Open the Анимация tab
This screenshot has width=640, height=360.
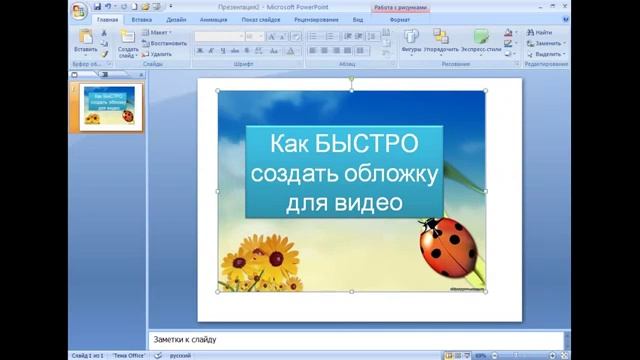pyautogui.click(x=213, y=20)
